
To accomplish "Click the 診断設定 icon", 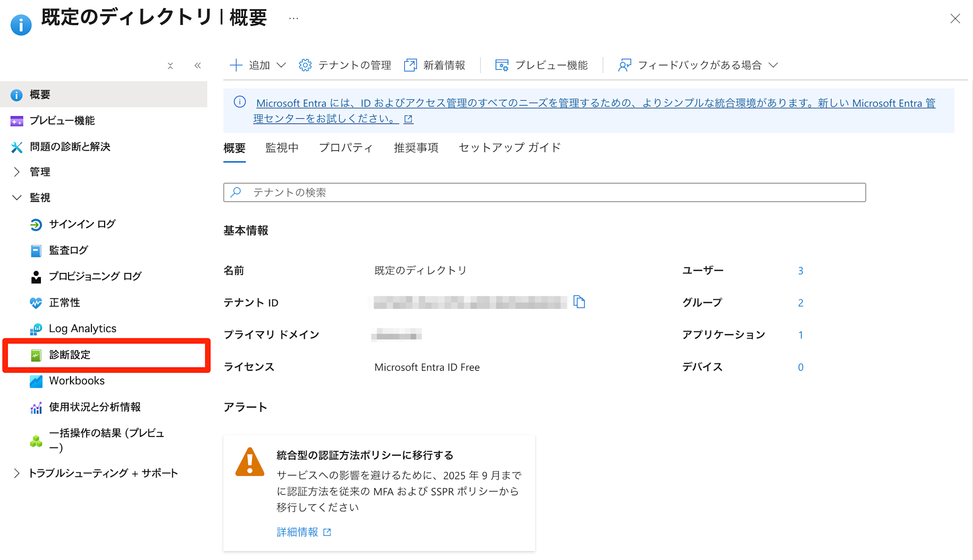I will point(36,355).
